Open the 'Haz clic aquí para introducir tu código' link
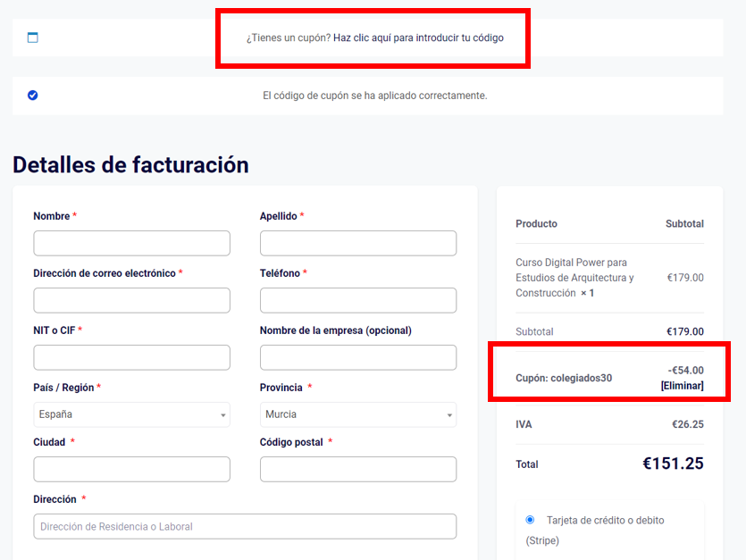 pyautogui.click(x=418, y=38)
